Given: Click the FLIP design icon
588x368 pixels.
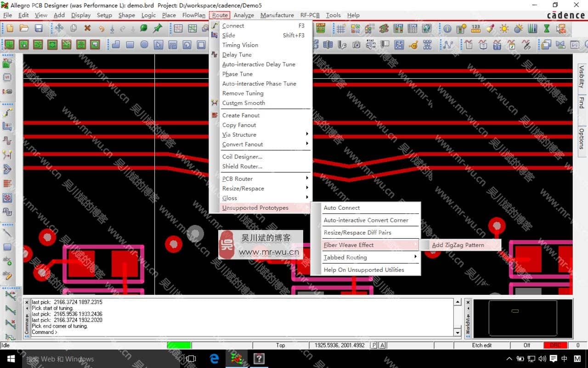Looking at the screenshot, I should click(x=321, y=29).
